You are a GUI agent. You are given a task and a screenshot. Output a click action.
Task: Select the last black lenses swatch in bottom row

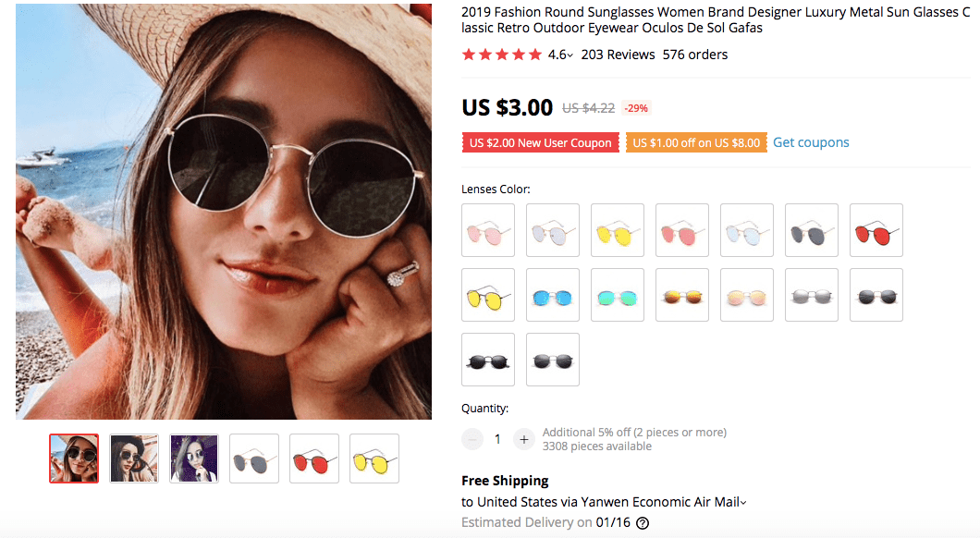point(553,360)
